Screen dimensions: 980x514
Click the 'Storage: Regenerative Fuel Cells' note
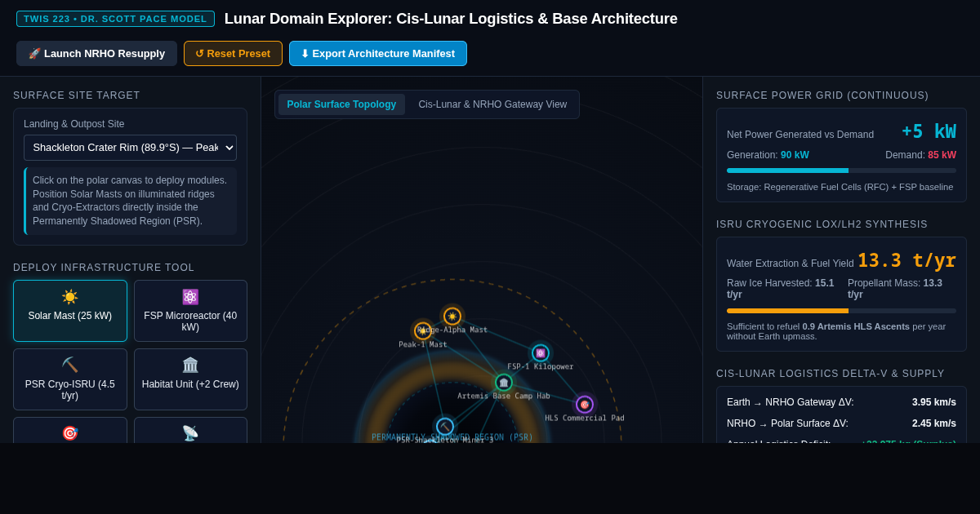(x=840, y=187)
